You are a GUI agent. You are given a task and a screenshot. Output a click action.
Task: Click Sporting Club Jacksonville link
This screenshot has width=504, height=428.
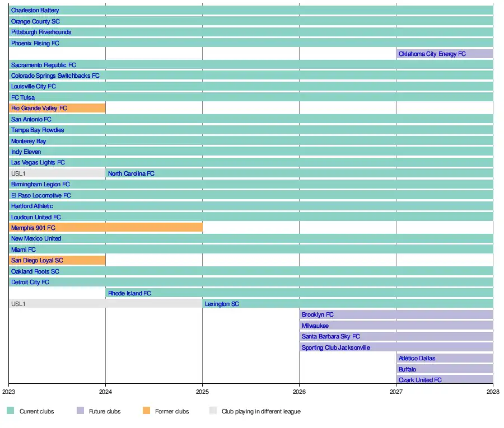[335, 347]
